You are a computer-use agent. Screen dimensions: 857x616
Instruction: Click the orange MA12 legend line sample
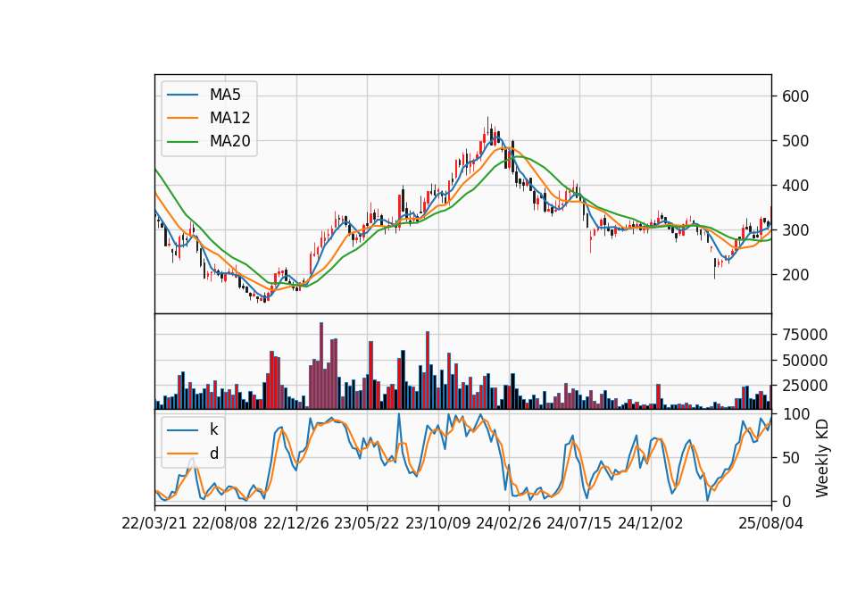182,118
